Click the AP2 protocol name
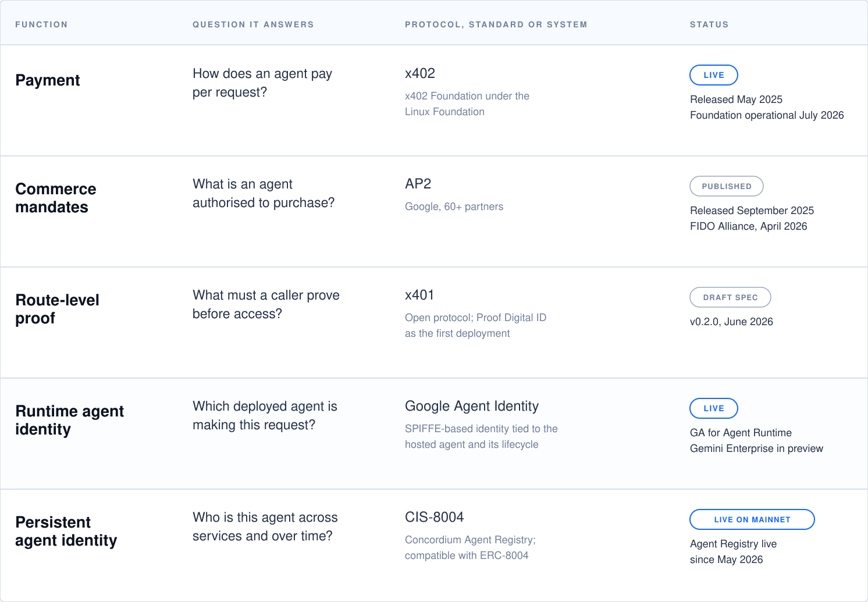 click(418, 184)
